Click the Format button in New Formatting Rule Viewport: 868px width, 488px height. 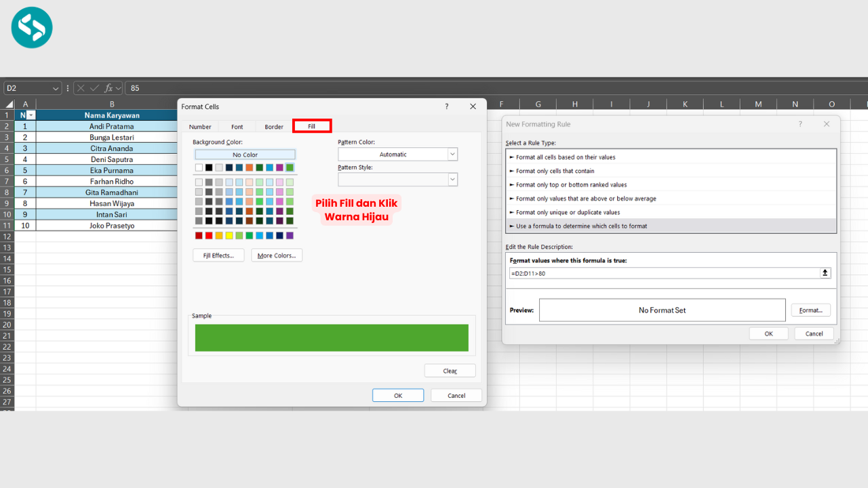point(810,310)
